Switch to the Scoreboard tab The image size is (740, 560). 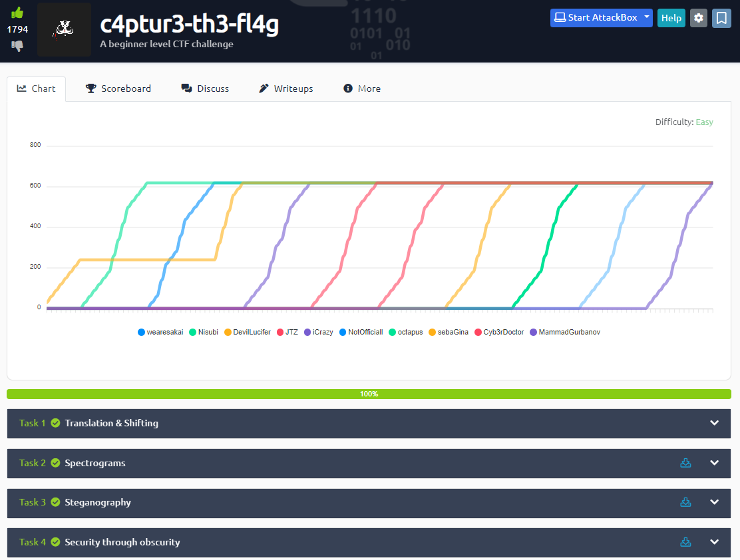[x=118, y=88]
